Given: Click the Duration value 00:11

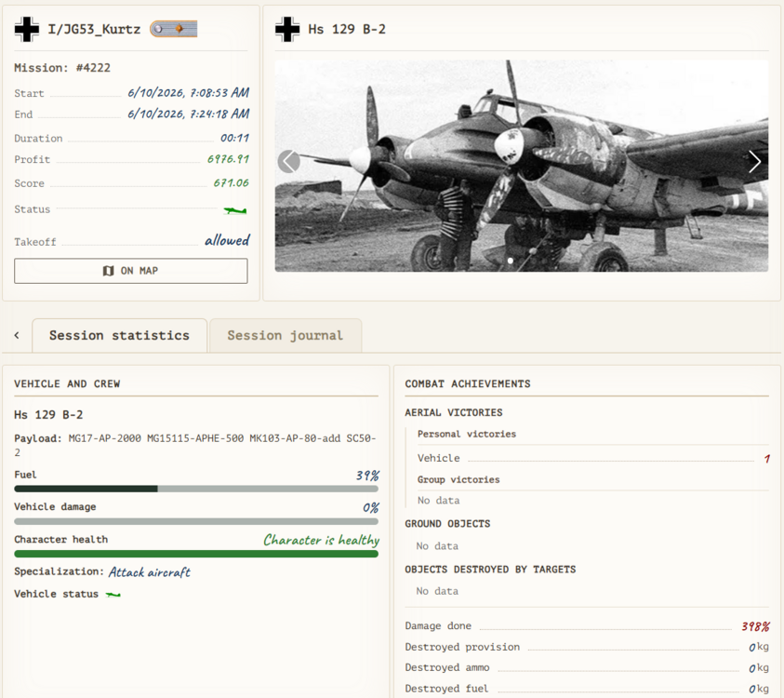Looking at the screenshot, I should coord(234,138).
